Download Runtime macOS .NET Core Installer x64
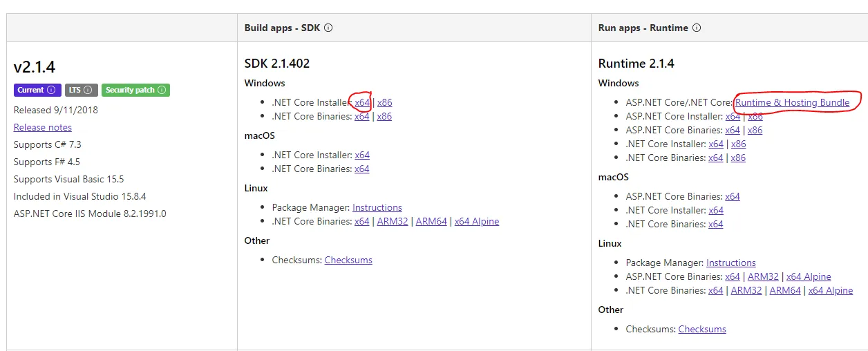Viewport: 868px width, 351px height. click(x=716, y=210)
